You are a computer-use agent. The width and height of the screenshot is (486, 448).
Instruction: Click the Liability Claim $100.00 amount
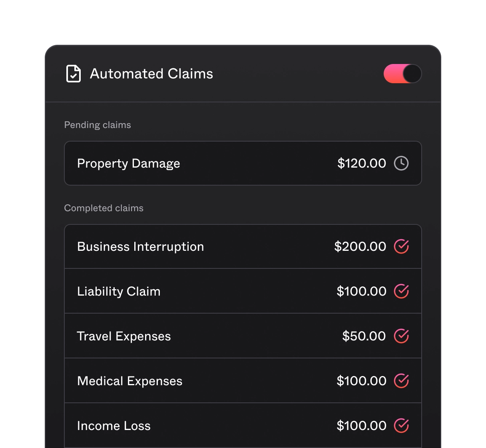361,291
